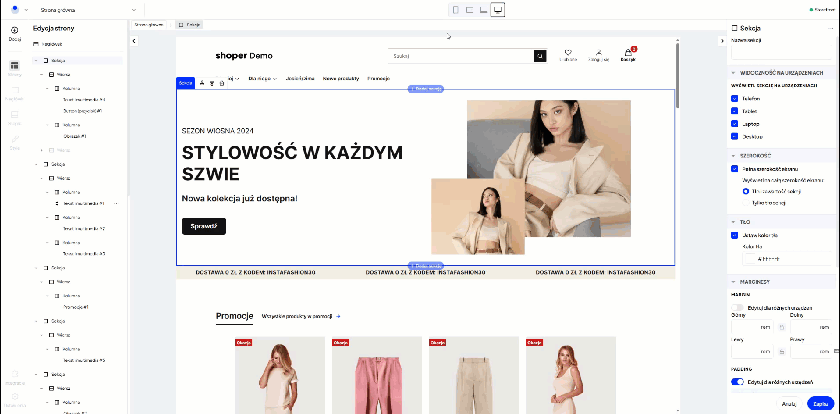Image resolution: width=840 pixels, height=414 pixels.
Task: Switch to the desktop device preview icon
Action: tap(498, 9)
